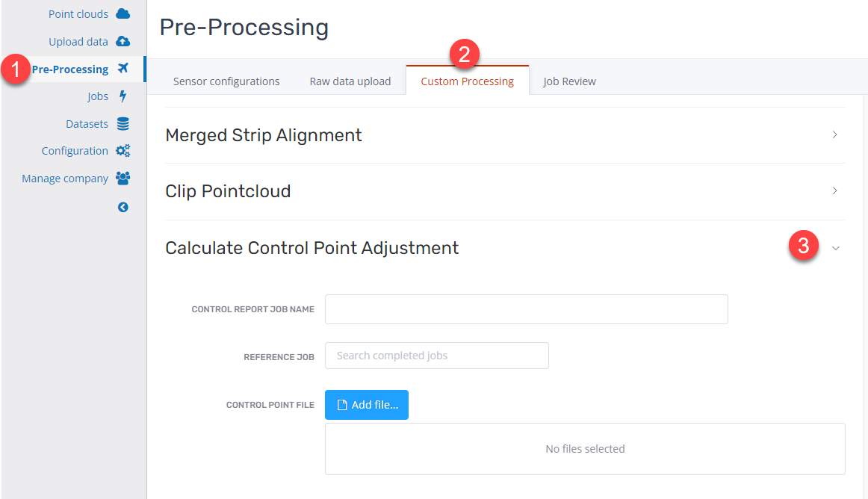Collapse the Calculate Control Point Adjustment section
The width and height of the screenshot is (868, 499).
click(834, 247)
